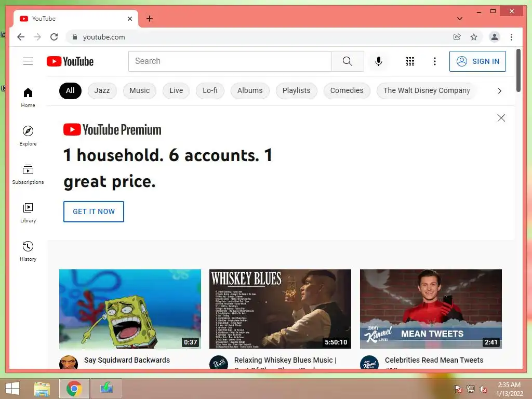View site info lock icon
Screen dimensions: 532x399
tap(75, 37)
